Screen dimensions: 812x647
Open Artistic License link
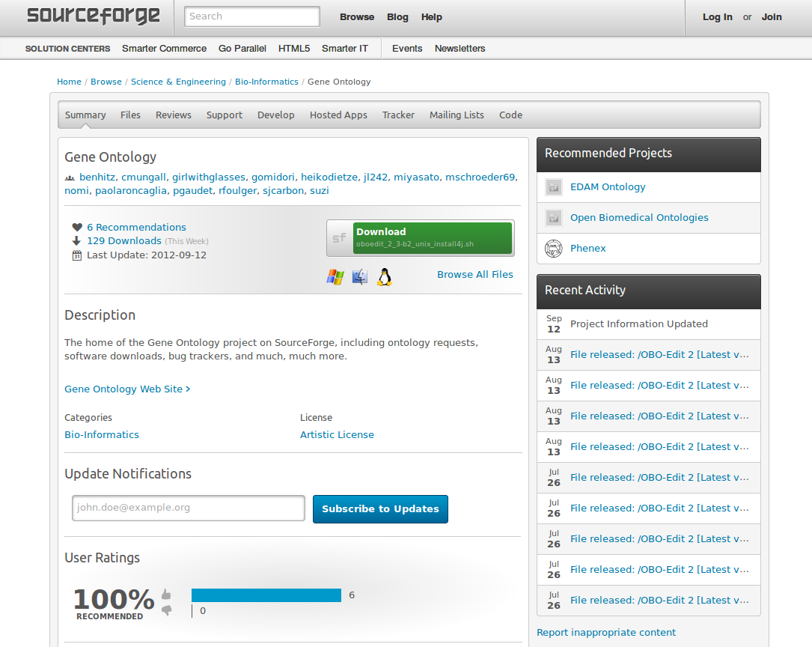[337, 434]
